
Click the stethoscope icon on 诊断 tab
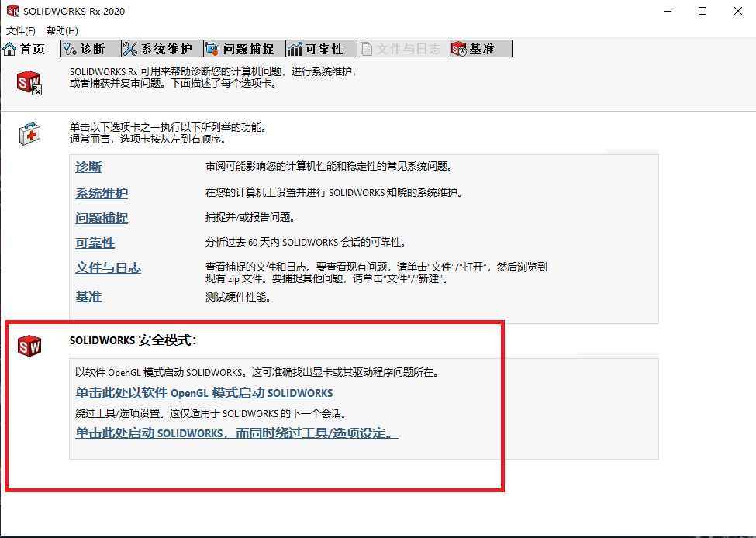tap(70, 49)
